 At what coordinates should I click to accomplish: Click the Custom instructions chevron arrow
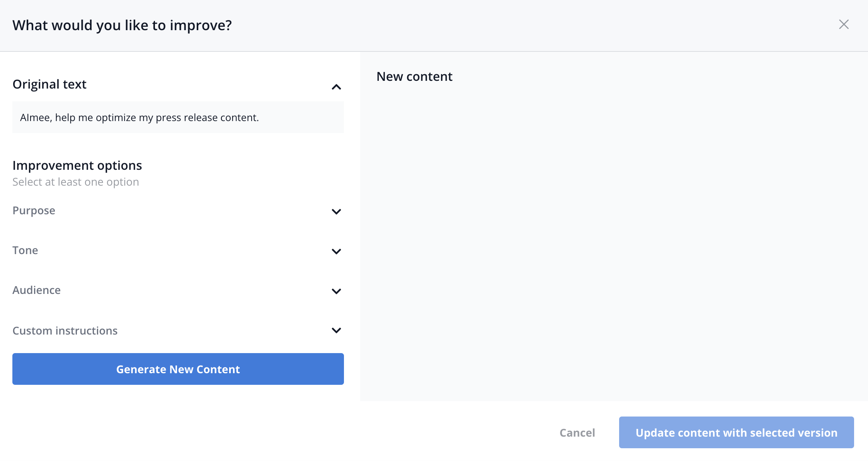point(336,330)
